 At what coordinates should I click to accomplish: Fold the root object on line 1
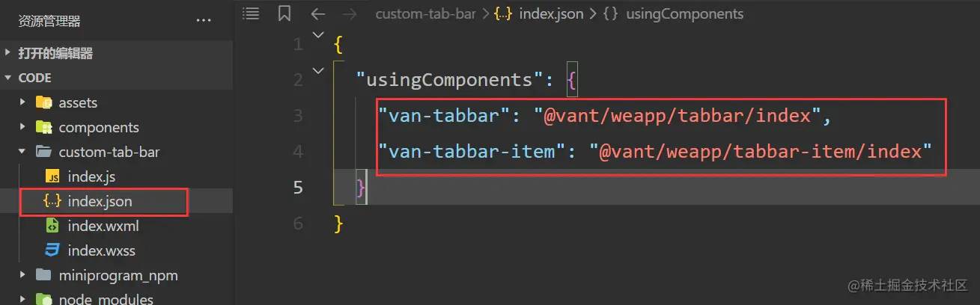click(x=317, y=34)
